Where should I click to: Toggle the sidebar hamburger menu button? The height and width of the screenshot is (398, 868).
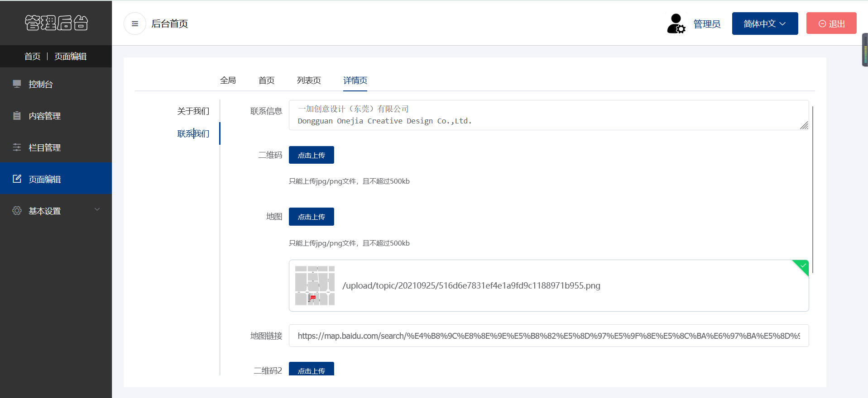click(135, 24)
